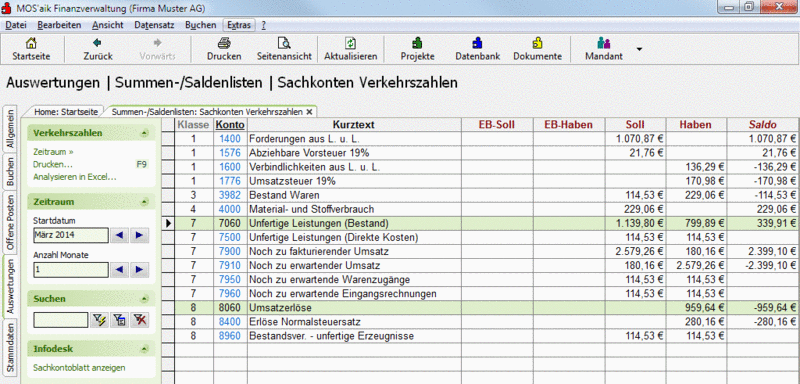This screenshot has height=384, width=800.
Task: Collapse the Infodesk panel section
Action: coord(145,349)
